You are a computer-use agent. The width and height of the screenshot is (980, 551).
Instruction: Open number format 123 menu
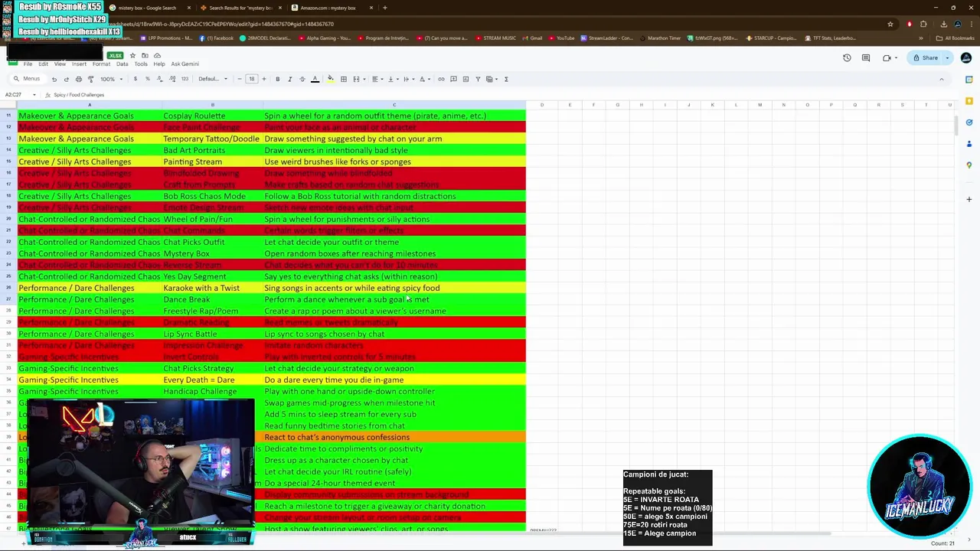(x=185, y=79)
